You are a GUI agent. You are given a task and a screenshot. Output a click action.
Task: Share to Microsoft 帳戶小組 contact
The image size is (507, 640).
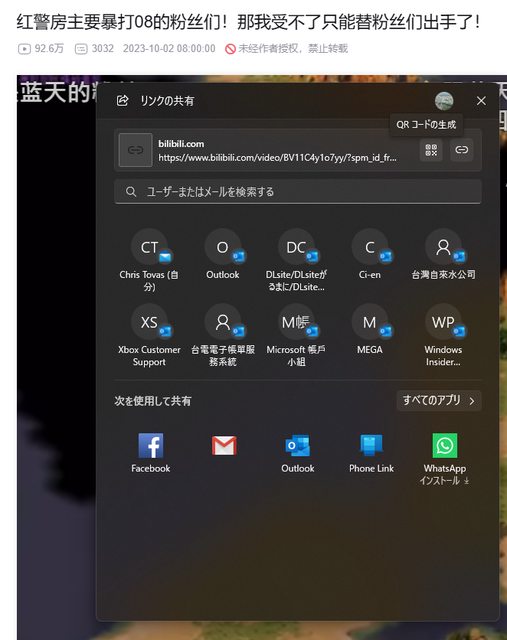point(296,336)
